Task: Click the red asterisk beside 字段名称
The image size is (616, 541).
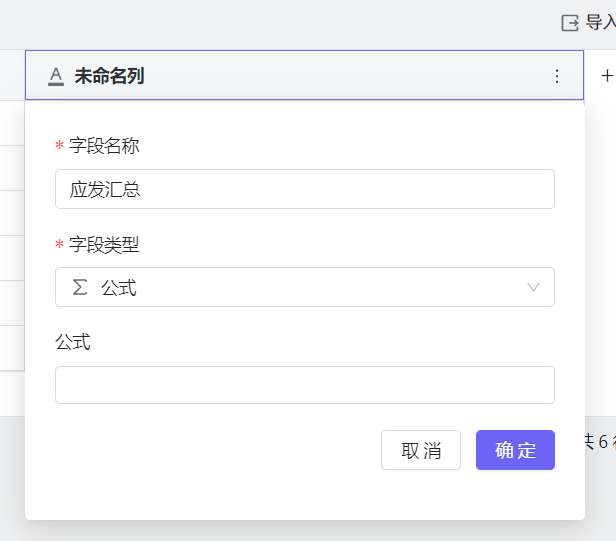Action: pos(60,147)
